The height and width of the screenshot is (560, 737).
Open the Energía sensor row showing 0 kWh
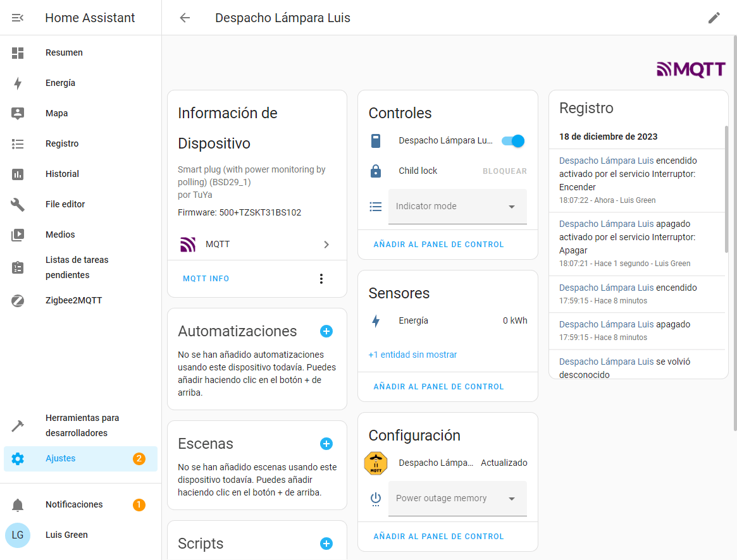pyautogui.click(x=447, y=321)
